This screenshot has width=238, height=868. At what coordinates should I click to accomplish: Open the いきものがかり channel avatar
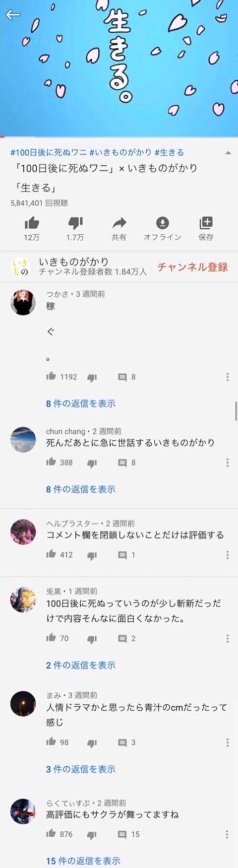point(20,267)
